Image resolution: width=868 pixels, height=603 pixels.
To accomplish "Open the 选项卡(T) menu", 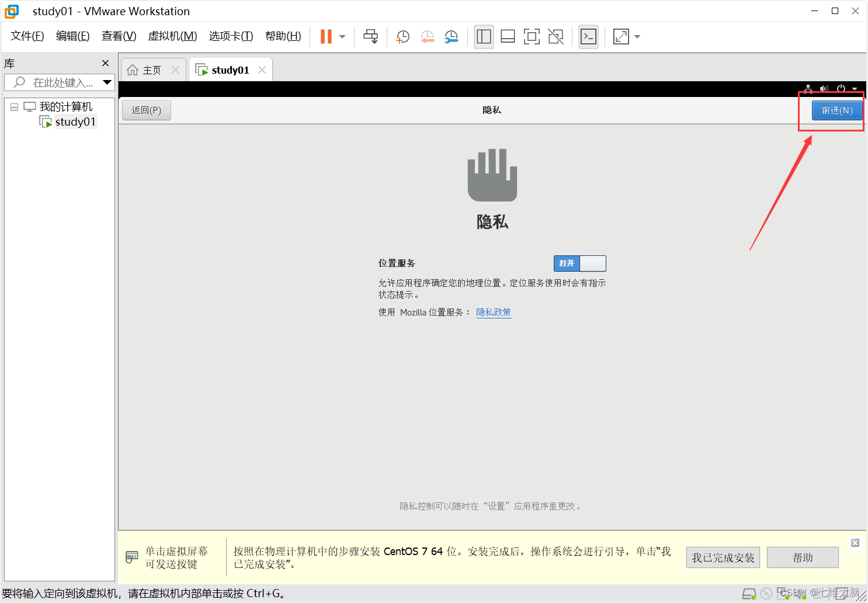I will tap(231, 36).
